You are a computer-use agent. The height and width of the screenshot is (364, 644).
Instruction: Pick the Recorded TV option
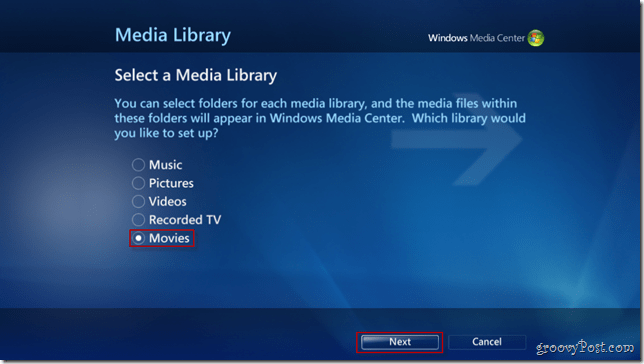coord(138,220)
